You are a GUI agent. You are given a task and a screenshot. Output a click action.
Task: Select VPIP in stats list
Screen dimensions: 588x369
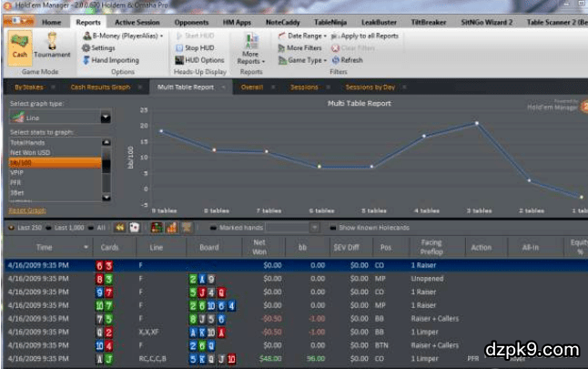pyautogui.click(x=18, y=171)
